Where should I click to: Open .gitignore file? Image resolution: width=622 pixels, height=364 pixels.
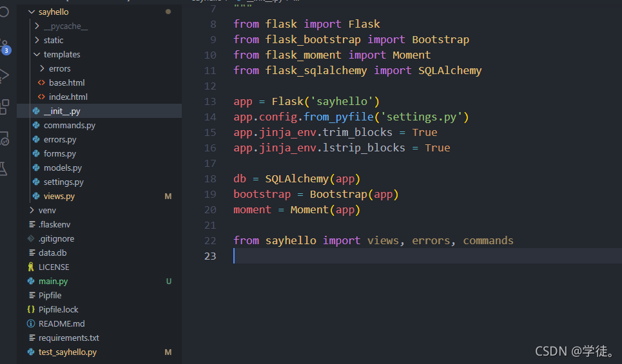(56, 239)
